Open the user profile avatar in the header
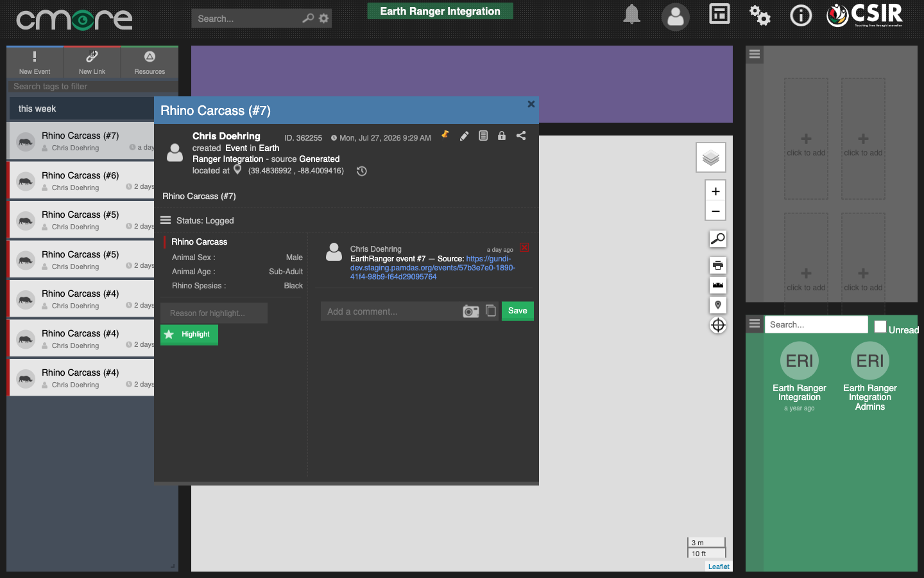The image size is (924, 578). coord(675,17)
